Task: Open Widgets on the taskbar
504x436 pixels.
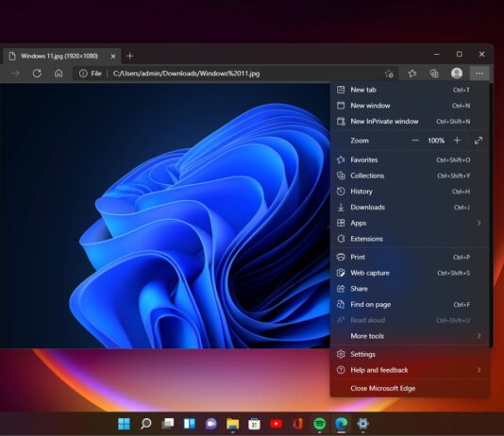Action: pos(190,424)
